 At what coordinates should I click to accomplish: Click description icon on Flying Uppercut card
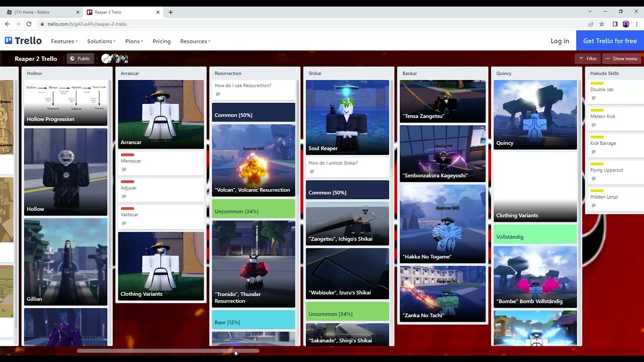click(594, 178)
